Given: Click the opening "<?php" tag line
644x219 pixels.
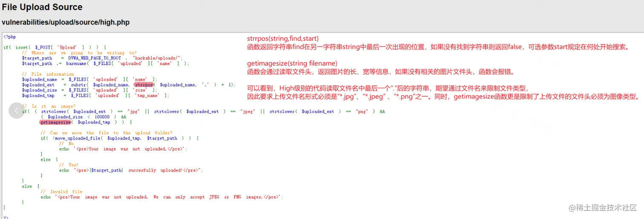Looking at the screenshot, I should [10, 37].
